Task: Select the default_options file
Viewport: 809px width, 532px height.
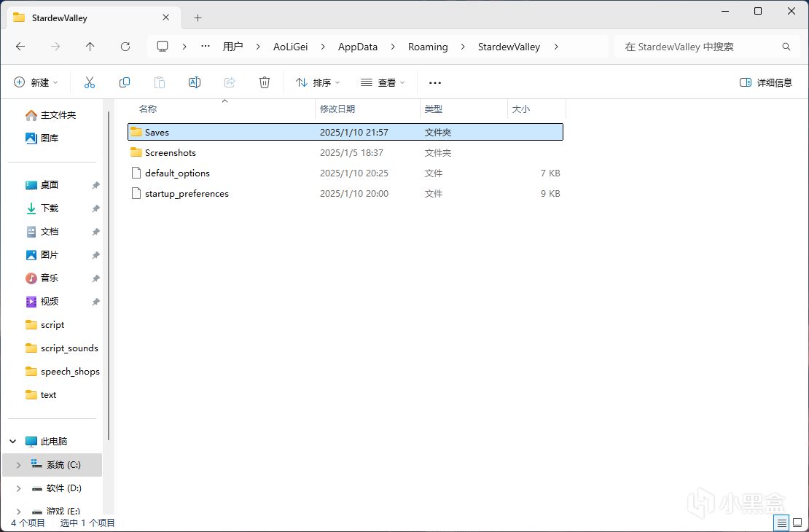Action: pyautogui.click(x=345, y=173)
